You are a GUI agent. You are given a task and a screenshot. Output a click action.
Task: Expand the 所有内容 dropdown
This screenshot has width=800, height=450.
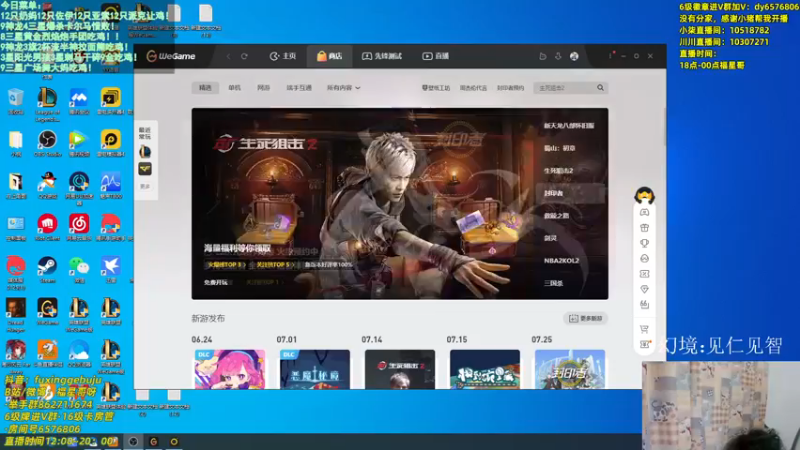pyautogui.click(x=343, y=88)
